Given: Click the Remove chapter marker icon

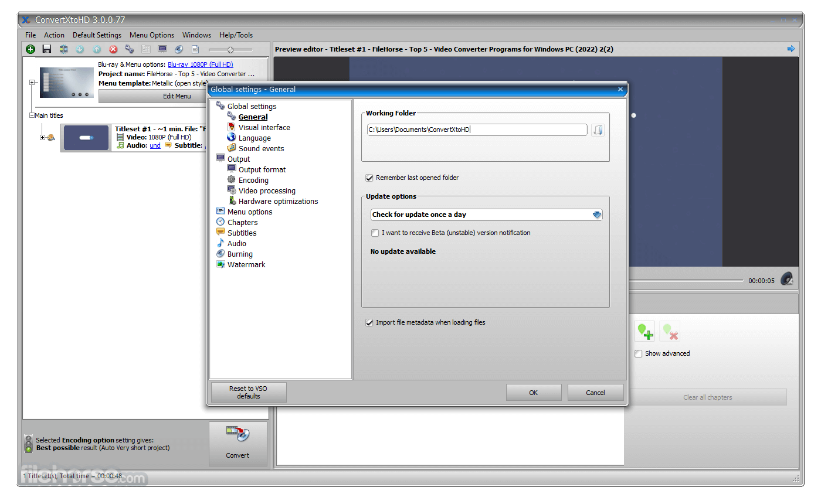Looking at the screenshot, I should point(670,332).
